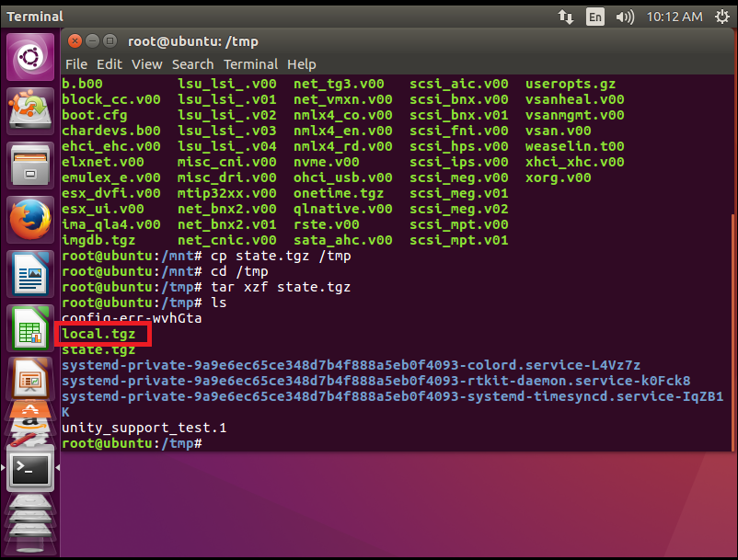Screen dimensions: 738x560
Task: Open LibreOffice Calc spreadsheet
Action: [x=30, y=328]
